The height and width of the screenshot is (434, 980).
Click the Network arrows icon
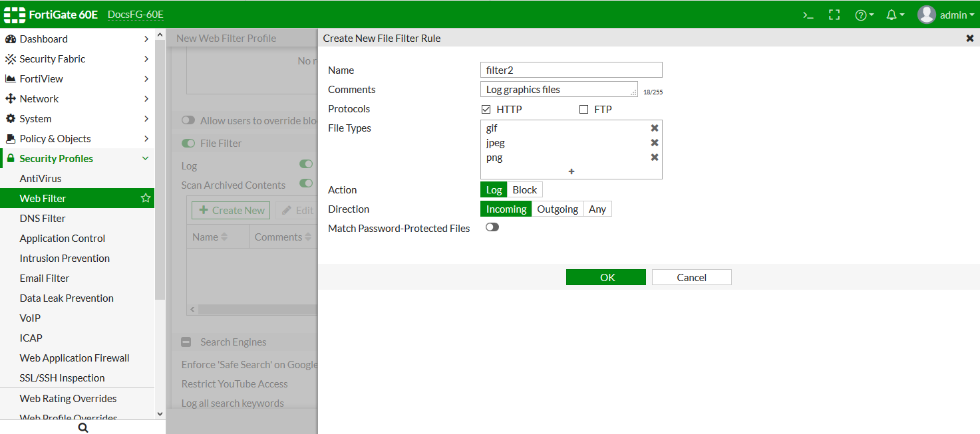tap(10, 99)
